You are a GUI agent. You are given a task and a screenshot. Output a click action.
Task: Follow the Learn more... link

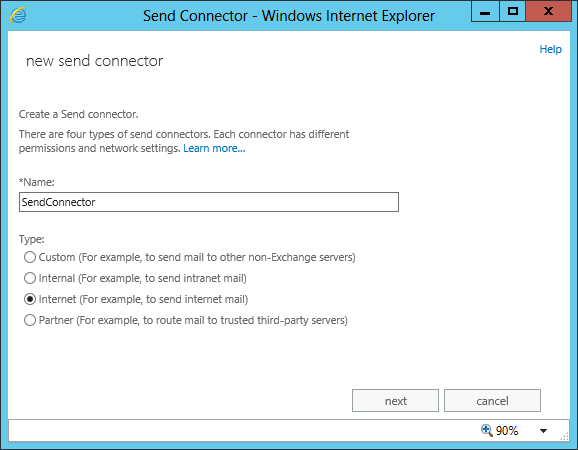point(214,148)
